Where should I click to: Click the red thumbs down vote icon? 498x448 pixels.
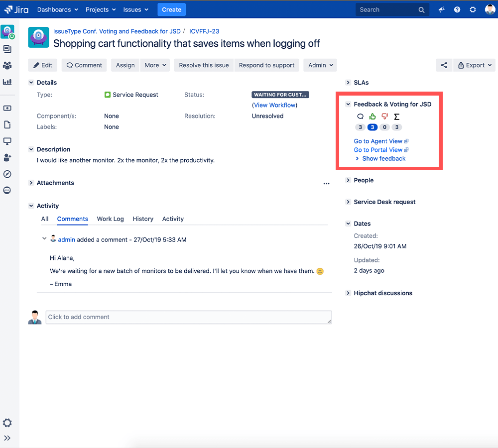[x=384, y=116]
